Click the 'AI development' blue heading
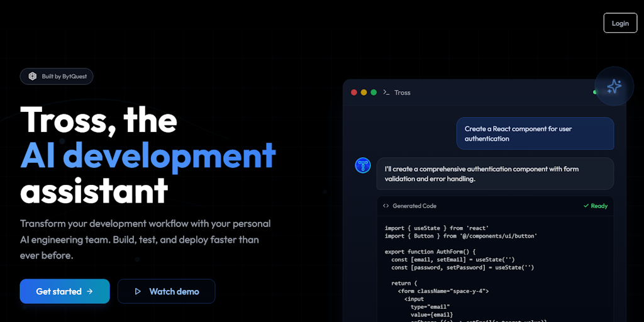Screen dimensions: 644x322 click(148, 155)
